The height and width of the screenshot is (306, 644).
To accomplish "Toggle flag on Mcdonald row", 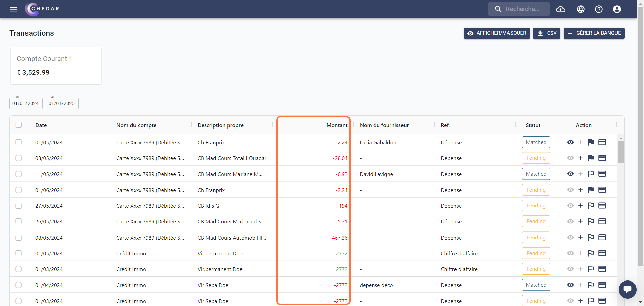I will [591, 221].
